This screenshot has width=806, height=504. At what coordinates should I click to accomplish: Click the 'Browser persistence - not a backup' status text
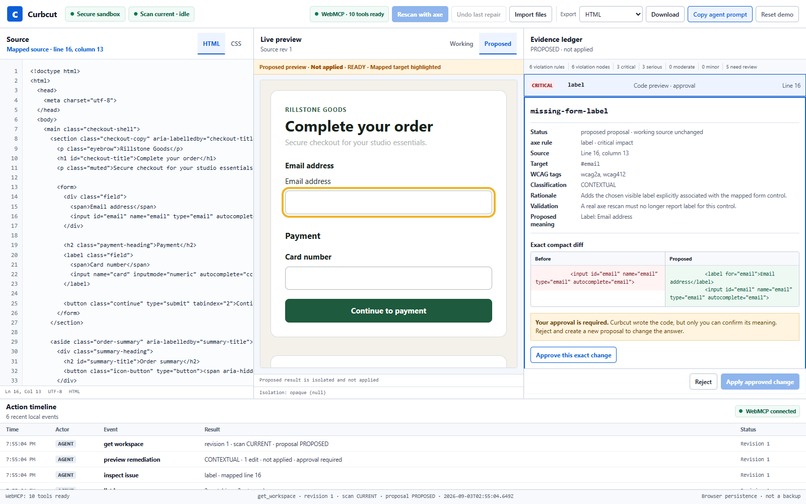coord(750,496)
